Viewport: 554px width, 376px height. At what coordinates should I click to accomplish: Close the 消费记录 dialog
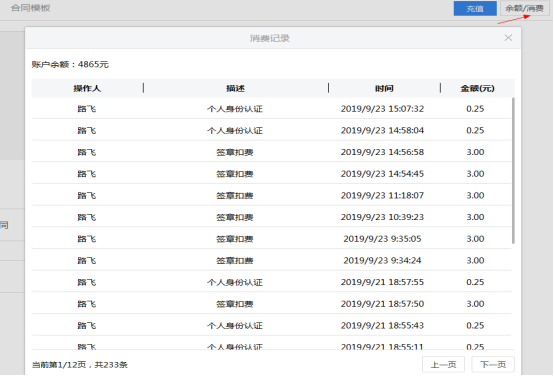pyautogui.click(x=508, y=38)
